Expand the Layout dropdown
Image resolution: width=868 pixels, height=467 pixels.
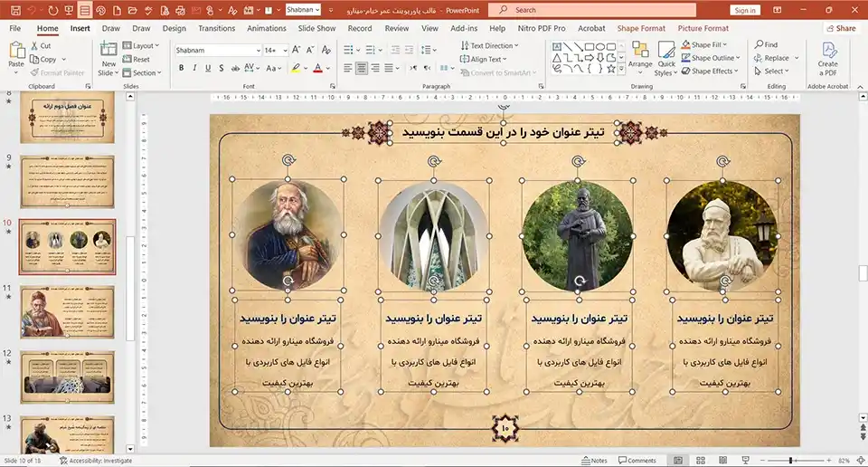tap(141, 45)
